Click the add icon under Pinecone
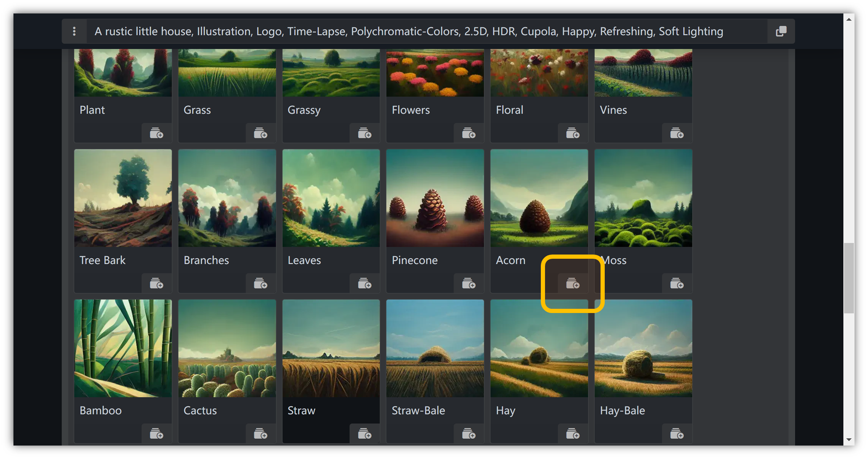 (468, 284)
